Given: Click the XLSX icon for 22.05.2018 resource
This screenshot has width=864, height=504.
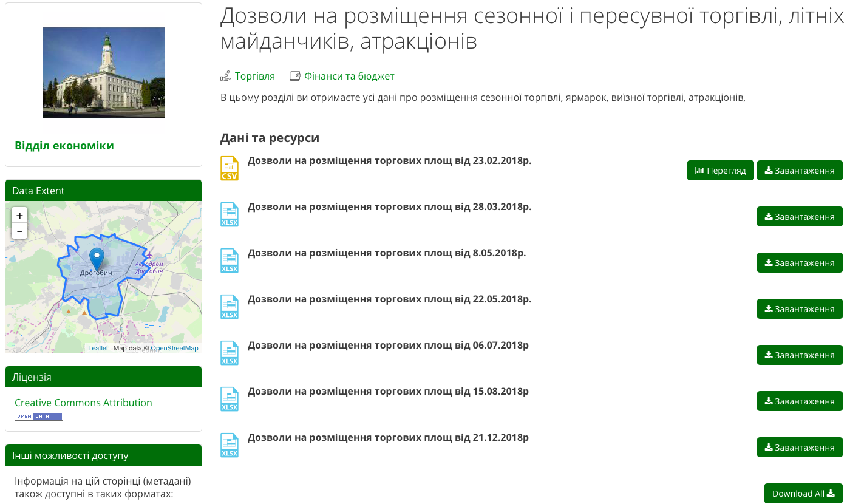Looking at the screenshot, I should pos(230,307).
